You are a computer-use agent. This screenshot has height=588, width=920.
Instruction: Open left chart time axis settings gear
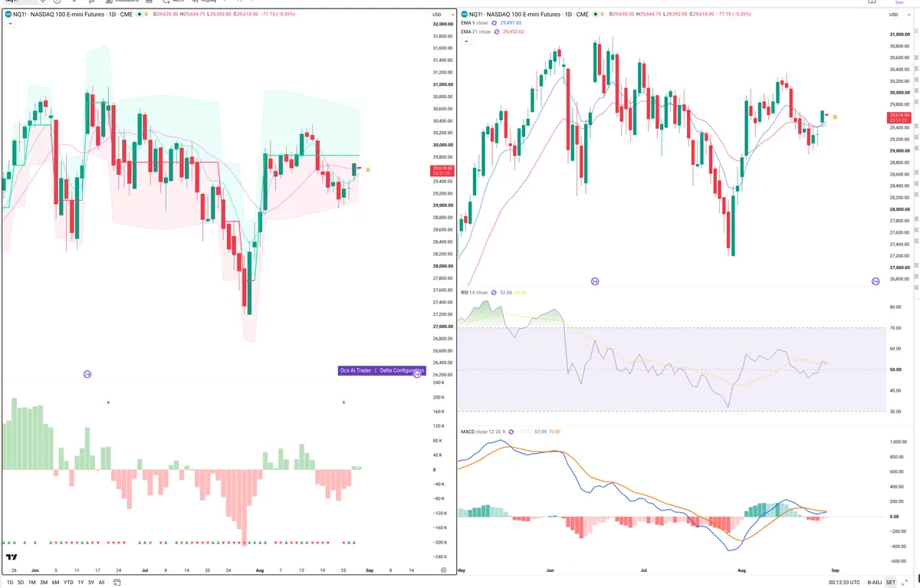point(444,571)
